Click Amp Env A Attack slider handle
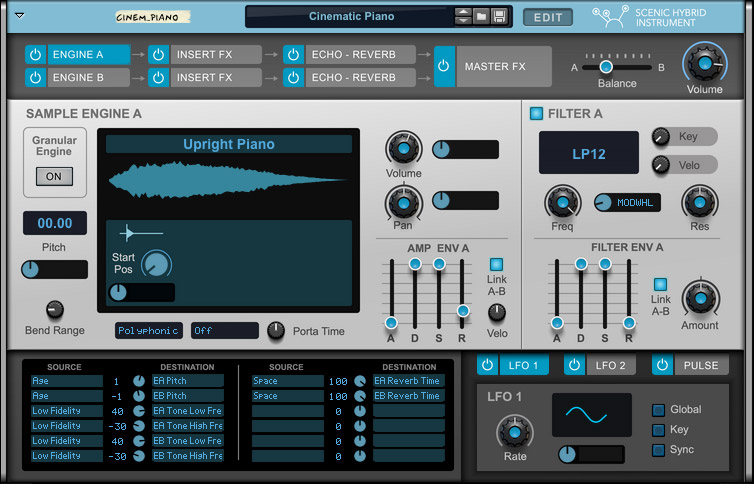The height and width of the screenshot is (484, 754). (x=391, y=323)
